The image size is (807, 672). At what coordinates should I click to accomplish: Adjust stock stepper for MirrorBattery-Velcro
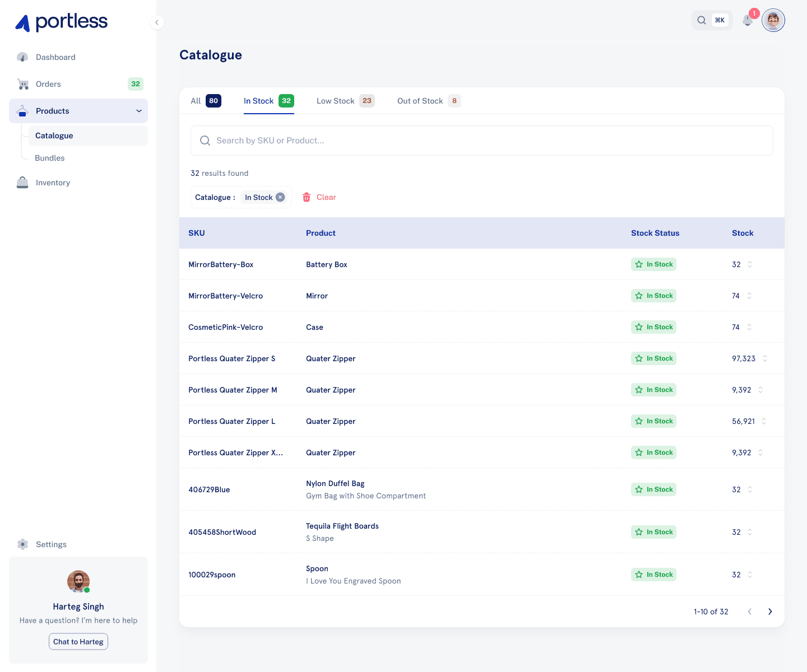point(749,296)
